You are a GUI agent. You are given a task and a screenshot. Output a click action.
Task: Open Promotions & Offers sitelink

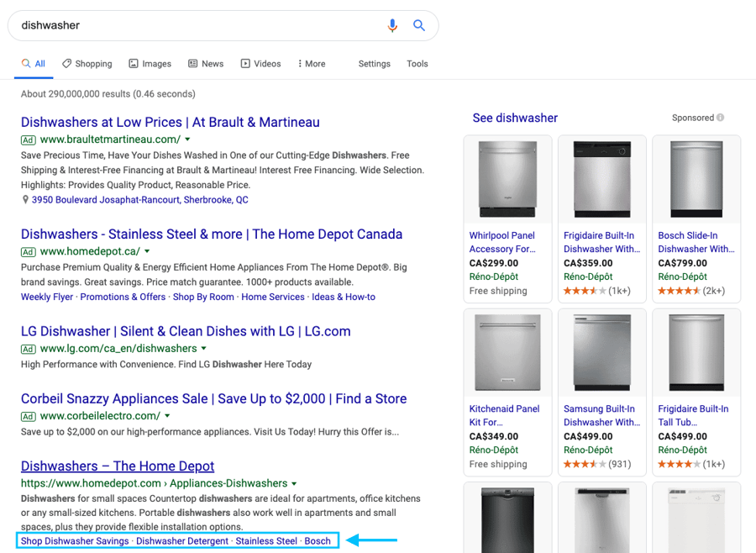tap(123, 297)
